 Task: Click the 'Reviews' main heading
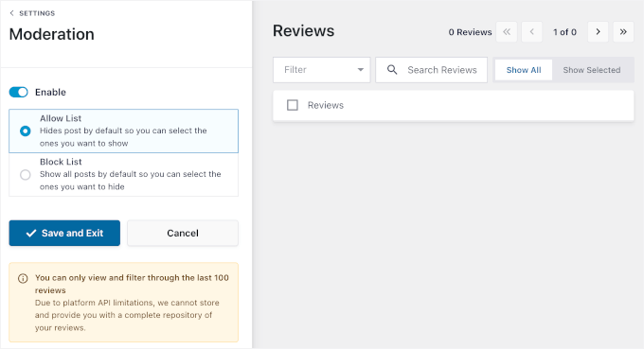[x=303, y=31]
